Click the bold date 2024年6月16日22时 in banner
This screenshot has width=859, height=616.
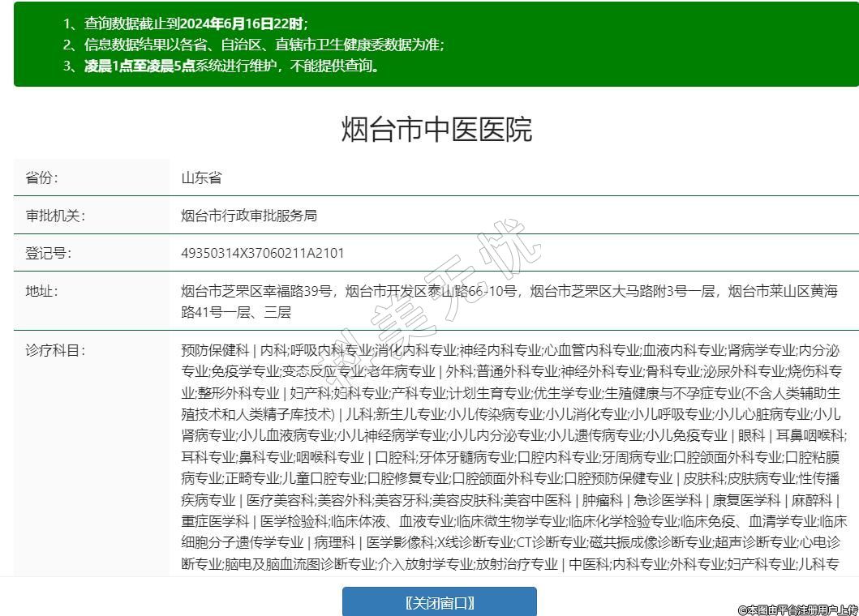[x=243, y=24]
